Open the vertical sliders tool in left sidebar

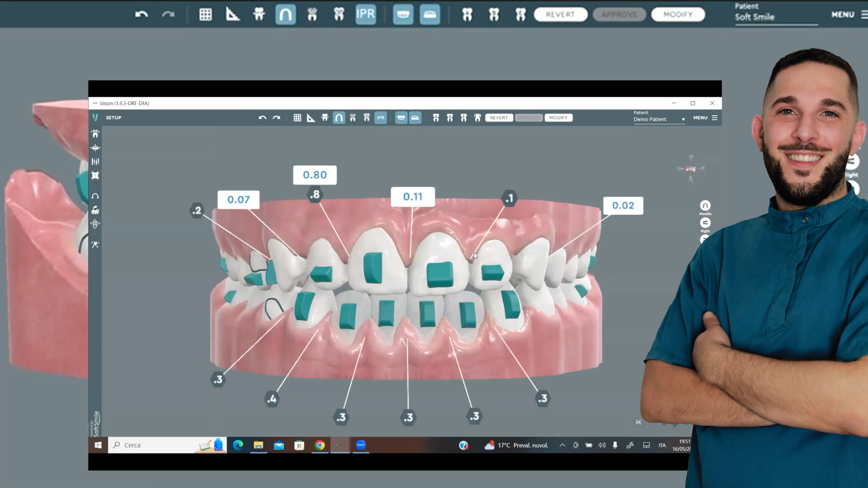pos(95,161)
